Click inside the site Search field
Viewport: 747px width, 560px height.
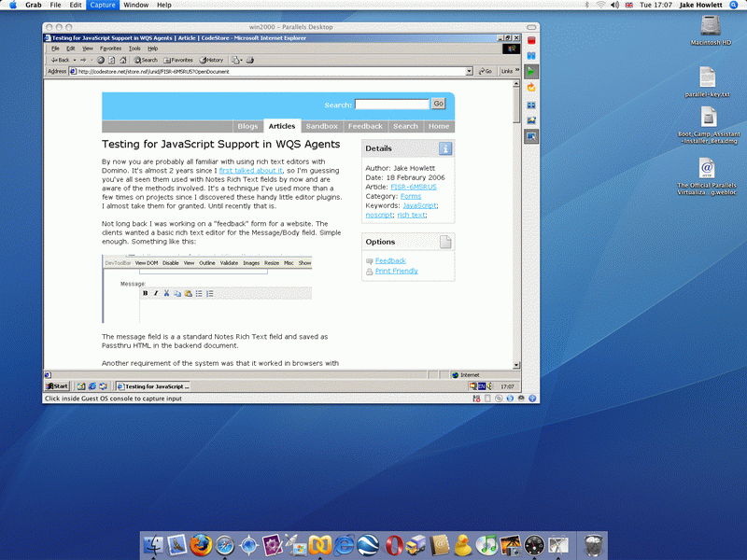click(x=391, y=105)
